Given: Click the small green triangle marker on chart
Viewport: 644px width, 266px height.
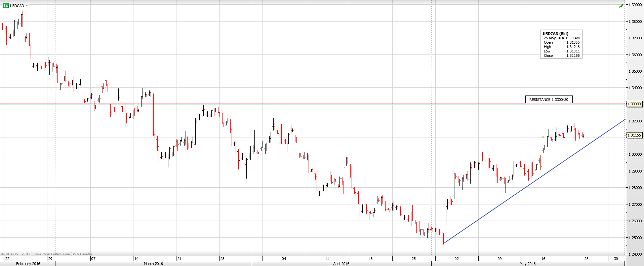Looking at the screenshot, I should coord(543,137).
